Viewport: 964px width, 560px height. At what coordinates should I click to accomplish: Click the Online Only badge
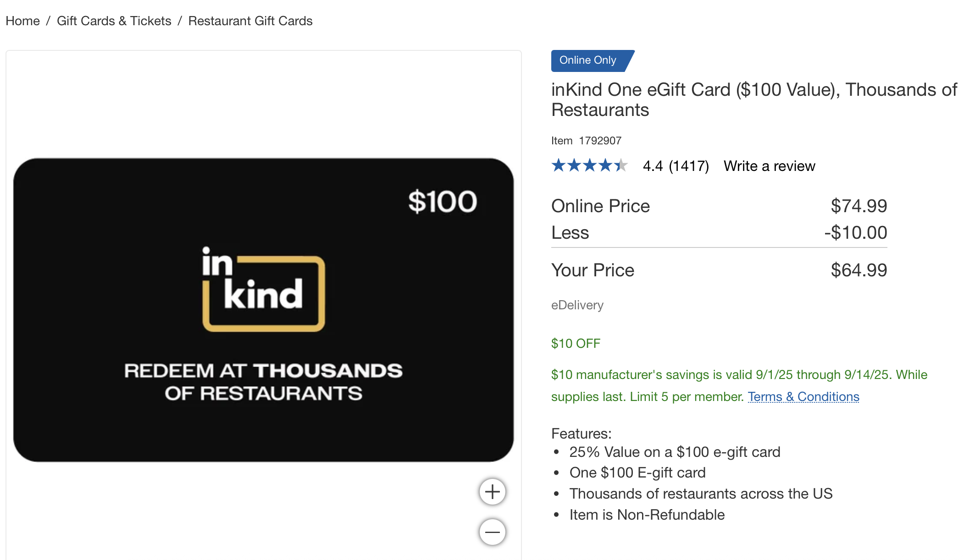[588, 60]
